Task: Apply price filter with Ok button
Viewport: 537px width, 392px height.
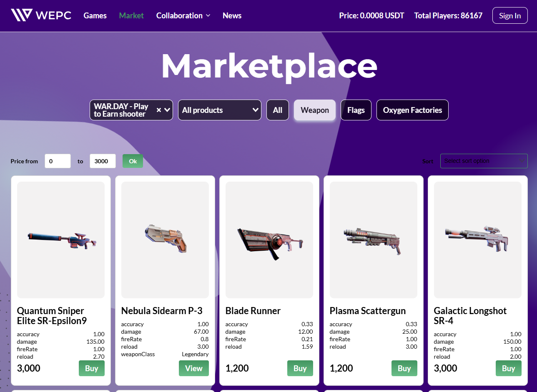Action: [133, 161]
